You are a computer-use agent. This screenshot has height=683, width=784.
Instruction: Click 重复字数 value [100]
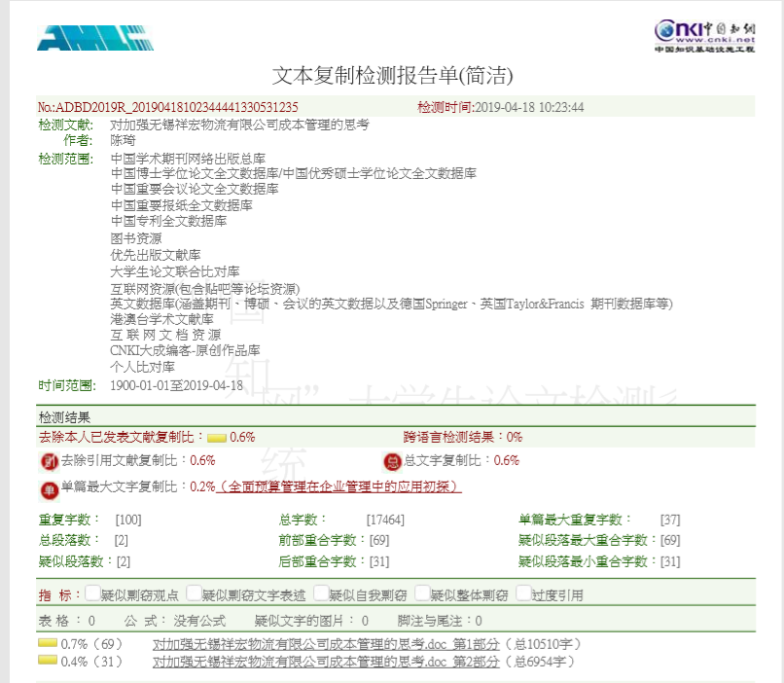pyautogui.click(x=128, y=520)
